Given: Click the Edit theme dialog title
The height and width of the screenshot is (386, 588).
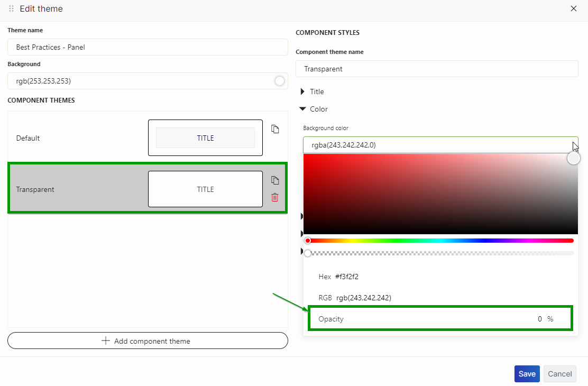Looking at the screenshot, I should click(x=41, y=8).
